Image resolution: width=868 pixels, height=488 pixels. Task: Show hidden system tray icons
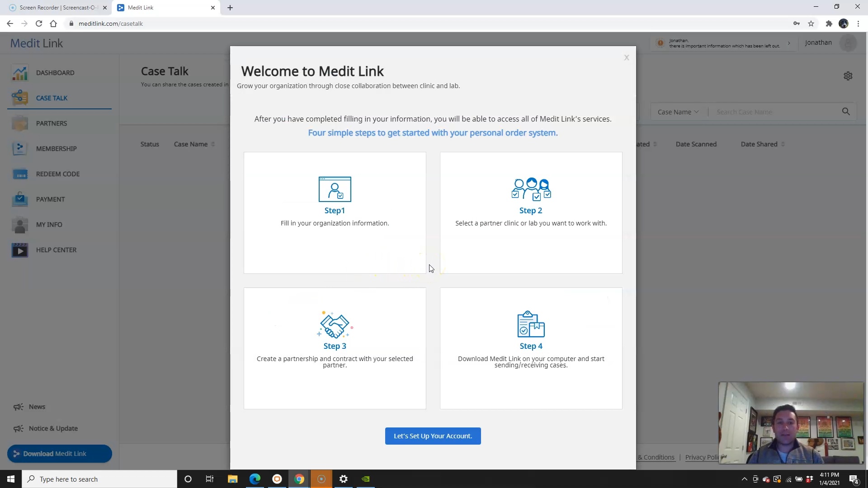[x=745, y=479]
